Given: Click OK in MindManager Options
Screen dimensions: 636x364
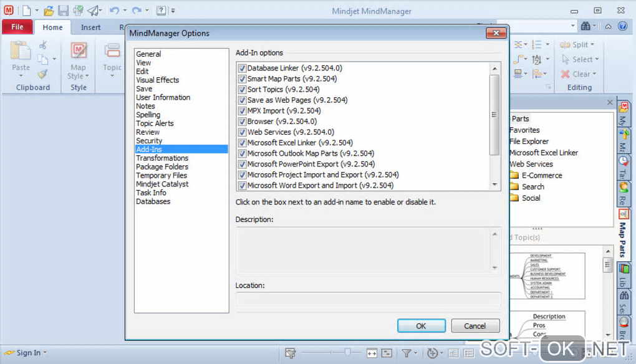Looking at the screenshot, I should [x=422, y=326].
